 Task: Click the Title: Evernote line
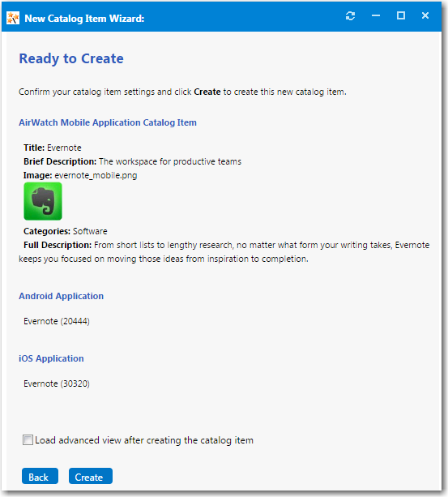[53, 148]
